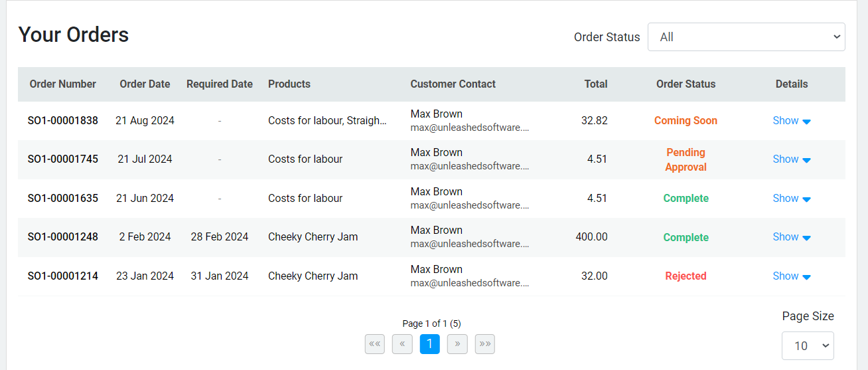Show details for order SO1-00001745

(x=792, y=159)
